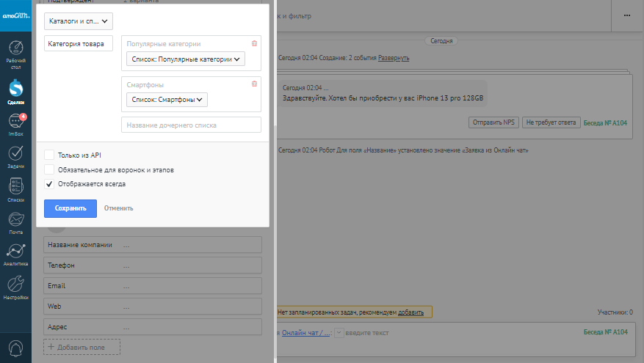The height and width of the screenshot is (363, 644).
Task: Uncheck the Отображается всегда checkbox
Action: (49, 184)
